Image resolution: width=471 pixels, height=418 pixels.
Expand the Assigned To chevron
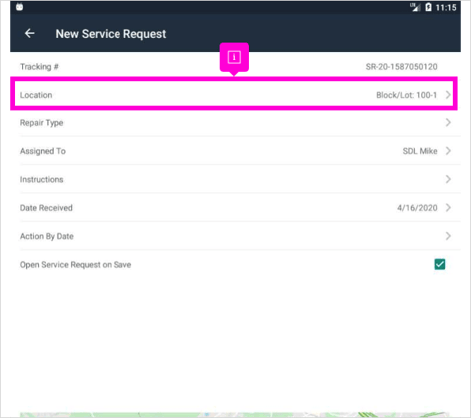(x=448, y=151)
